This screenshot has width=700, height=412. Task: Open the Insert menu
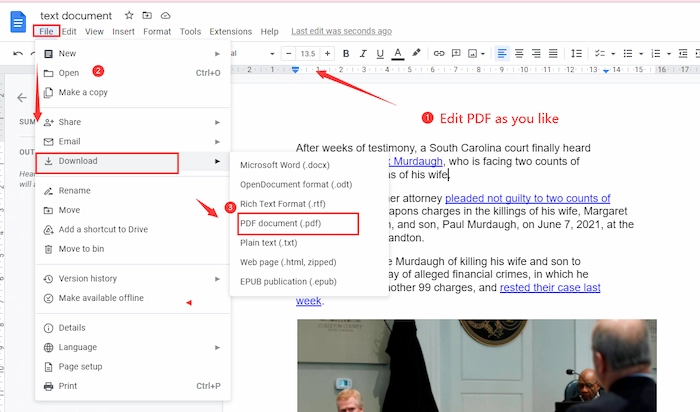click(x=123, y=31)
